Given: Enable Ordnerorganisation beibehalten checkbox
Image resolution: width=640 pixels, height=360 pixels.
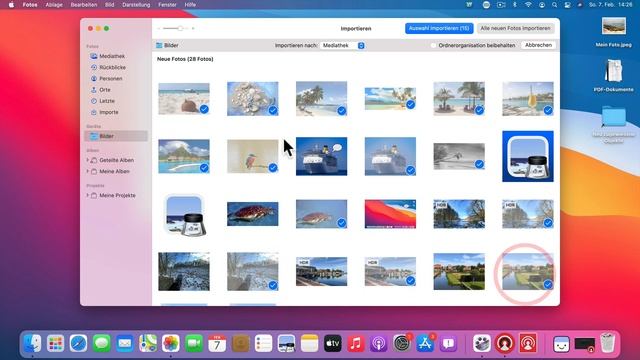Looking at the screenshot, I should click(433, 45).
